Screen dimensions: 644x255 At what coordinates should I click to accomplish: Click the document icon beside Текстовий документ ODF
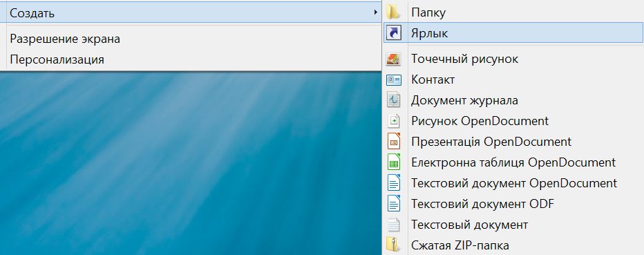click(393, 204)
